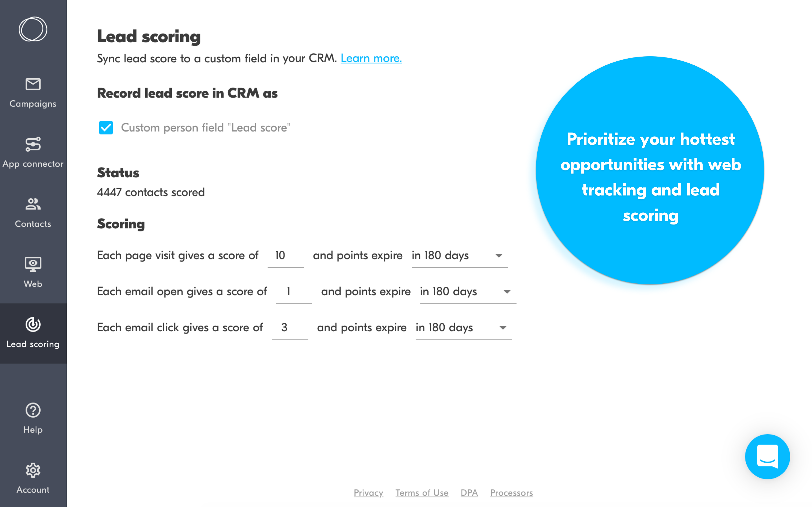This screenshot has height=507, width=812.
Task: Open the Campaigns envelope icon
Action: (x=33, y=84)
